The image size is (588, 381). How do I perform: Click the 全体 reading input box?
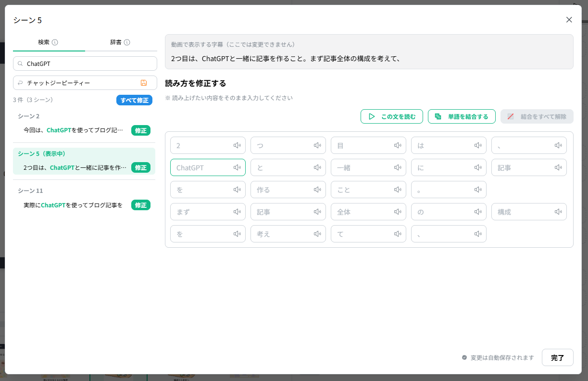point(368,212)
